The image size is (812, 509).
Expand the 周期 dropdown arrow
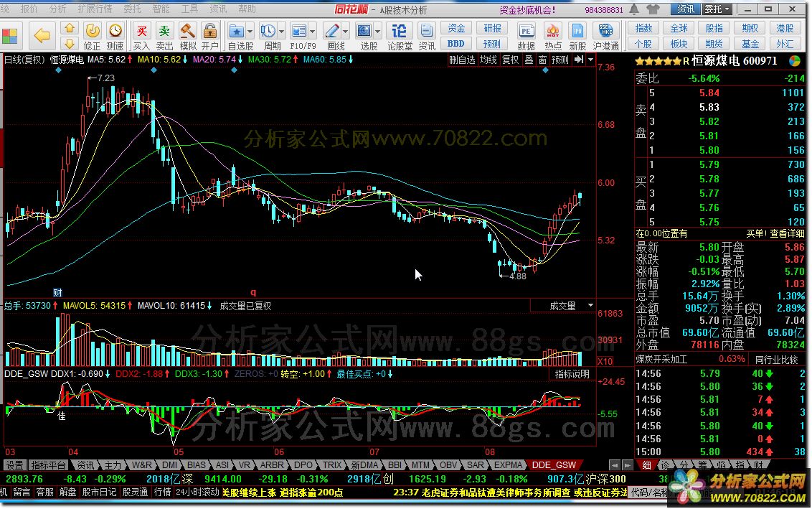282,32
